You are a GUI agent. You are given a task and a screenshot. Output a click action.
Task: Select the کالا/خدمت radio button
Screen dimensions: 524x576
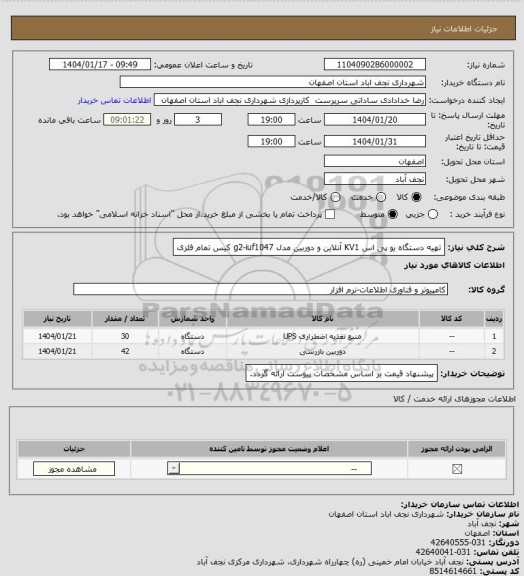tap(335, 197)
